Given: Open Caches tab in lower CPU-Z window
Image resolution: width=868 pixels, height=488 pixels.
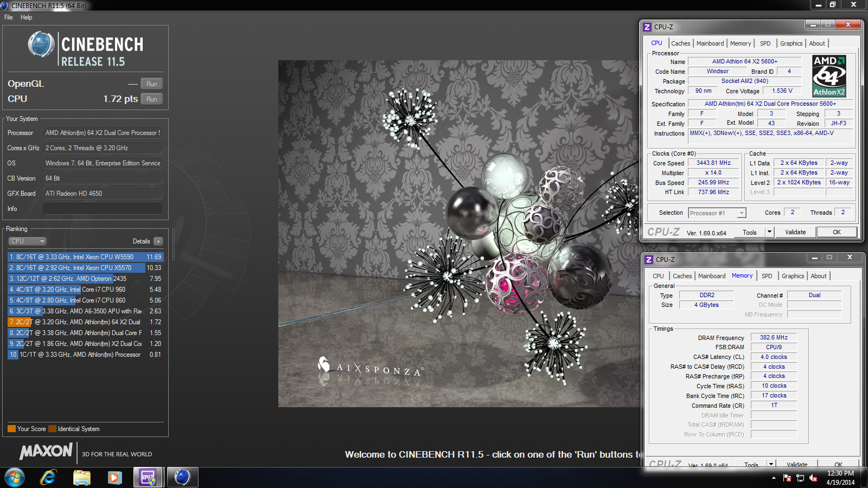Looking at the screenshot, I should tap(682, 276).
